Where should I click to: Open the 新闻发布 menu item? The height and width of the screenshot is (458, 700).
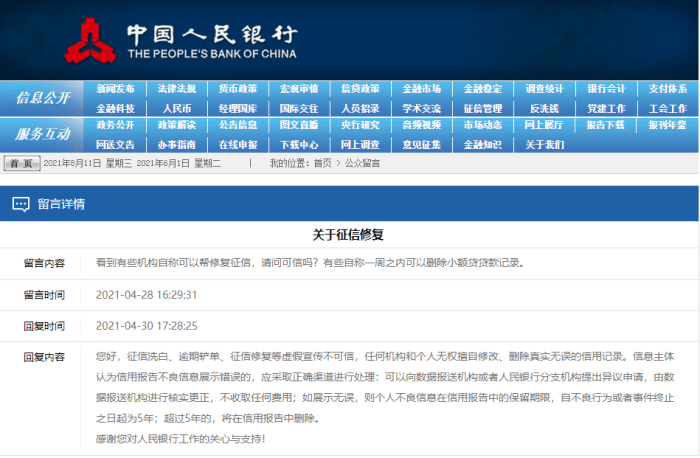coord(116,89)
